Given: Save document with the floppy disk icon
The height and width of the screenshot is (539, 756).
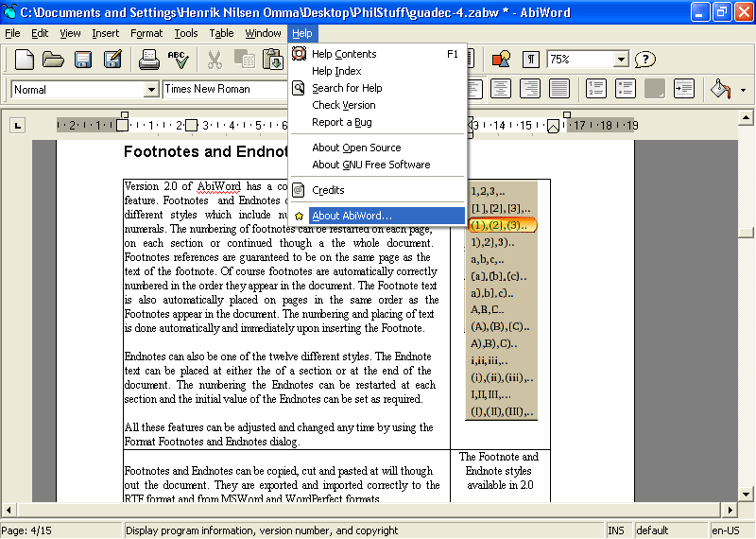Looking at the screenshot, I should [x=83, y=60].
